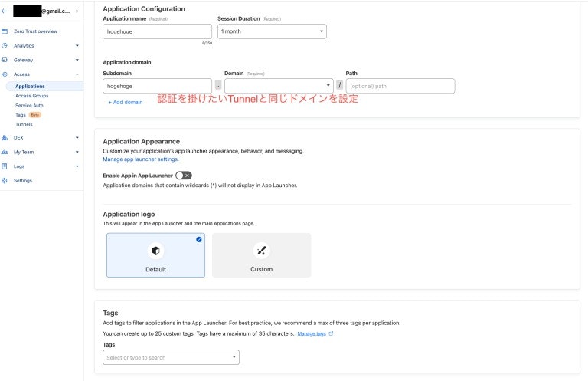This screenshot has width=588, height=381.
Task: Click the Add domain link
Action: [x=126, y=102]
